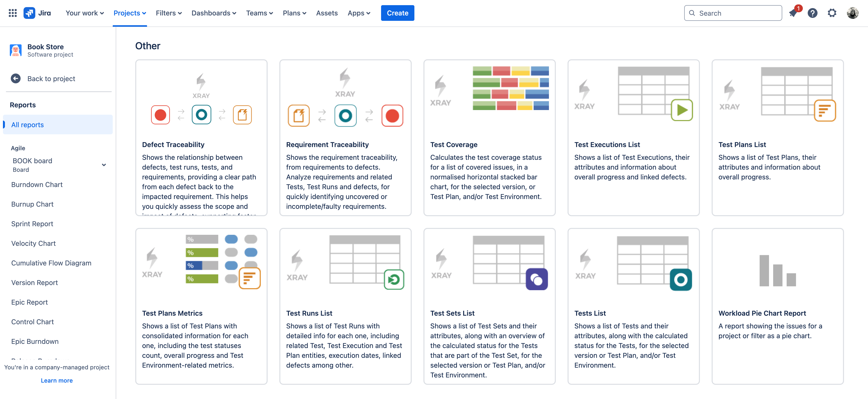
Task: Expand the Plans dropdown
Action: click(294, 13)
